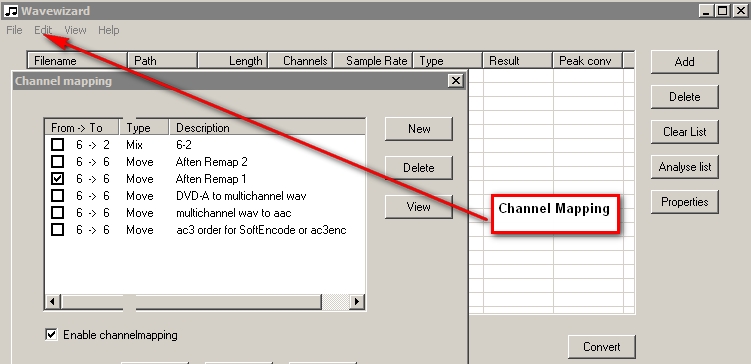Screen dimensions: 751x364
Task: Click View button in Channel mapping dialog
Action: [419, 206]
